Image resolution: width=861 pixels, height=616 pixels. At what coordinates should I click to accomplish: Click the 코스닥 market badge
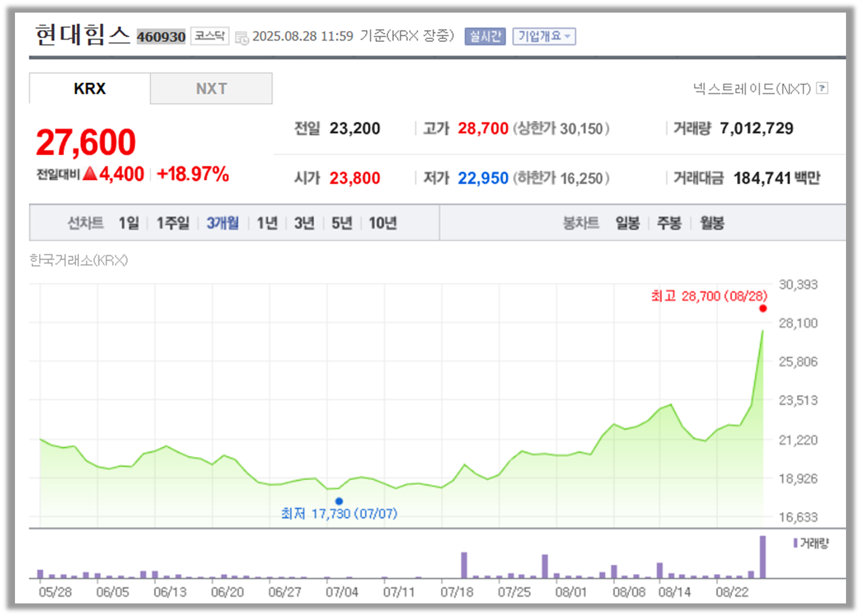(x=210, y=36)
